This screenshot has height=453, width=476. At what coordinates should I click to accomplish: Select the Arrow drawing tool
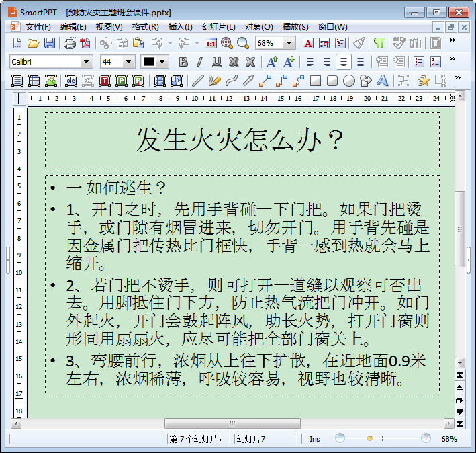coord(248,81)
